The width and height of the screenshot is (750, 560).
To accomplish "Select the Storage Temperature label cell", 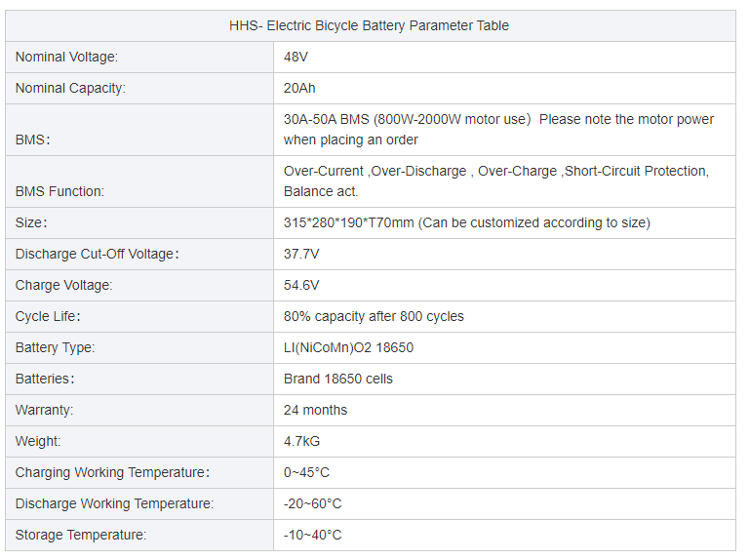I will pyautogui.click(x=81, y=535).
